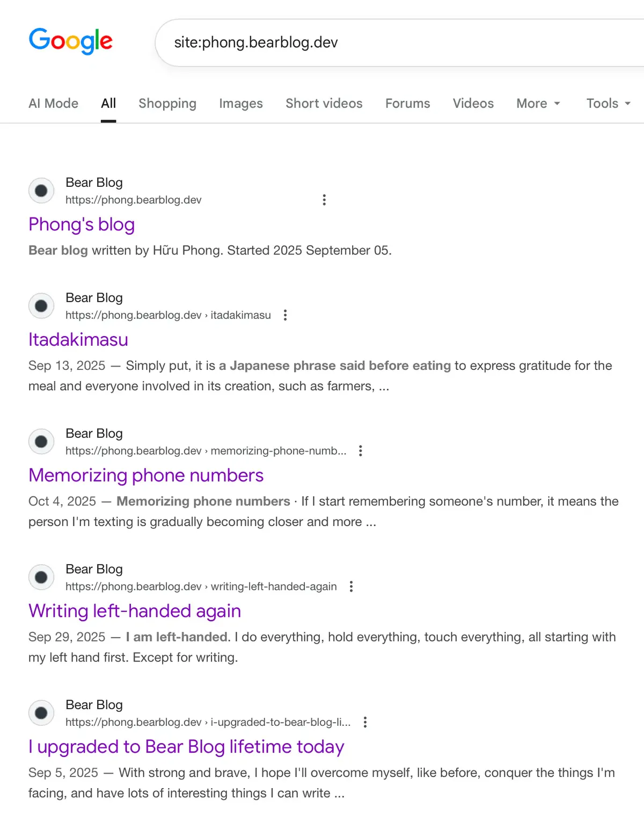Expand the More search filters dropdown

[x=538, y=104]
